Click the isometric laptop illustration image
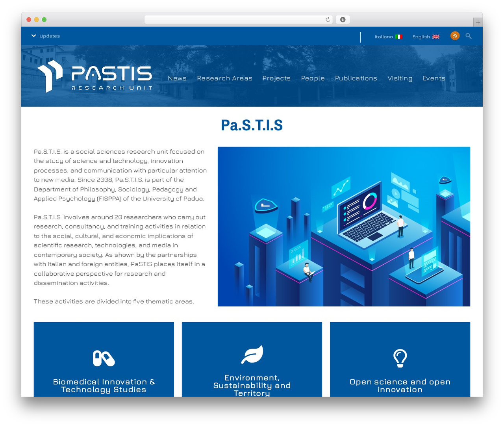The width and height of the screenshot is (504, 427). pos(344,226)
